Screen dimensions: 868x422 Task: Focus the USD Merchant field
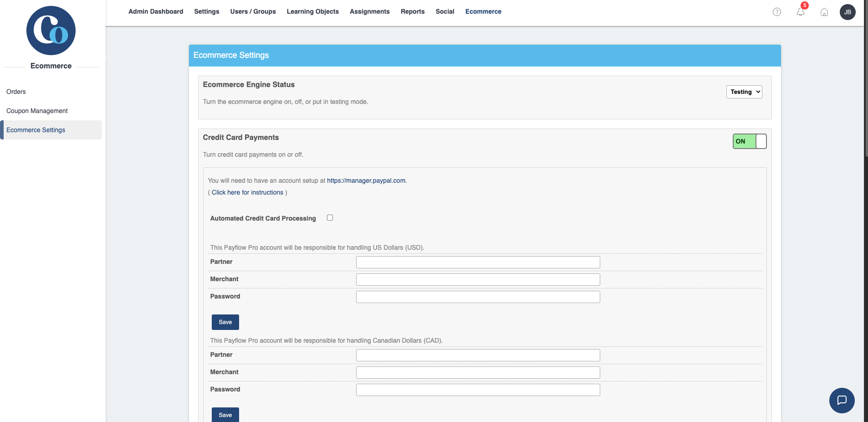(478, 279)
